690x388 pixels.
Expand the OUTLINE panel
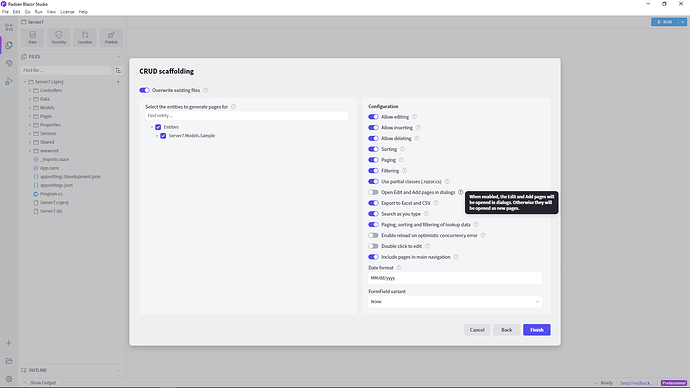118,370
